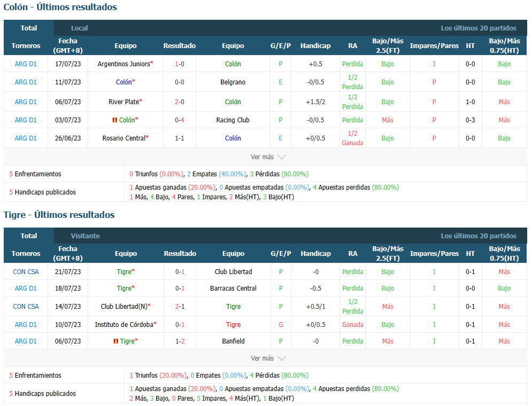Open ARG D1 link for 11/07/23 match

pos(26,82)
